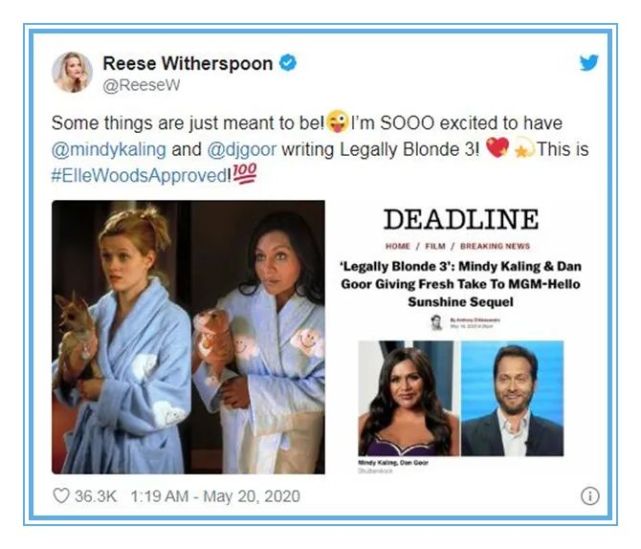Select the FILM breadcrumb
The image size is (641, 549).
(435, 246)
